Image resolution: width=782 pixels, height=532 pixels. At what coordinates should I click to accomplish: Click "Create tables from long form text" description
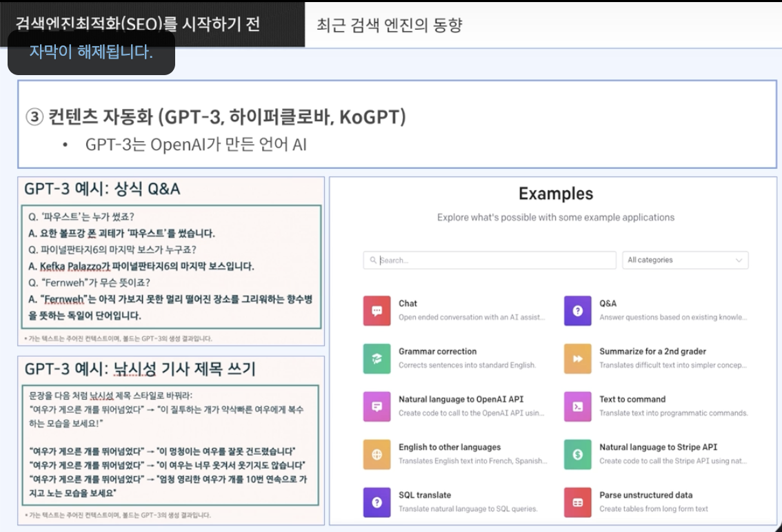pyautogui.click(x=653, y=509)
